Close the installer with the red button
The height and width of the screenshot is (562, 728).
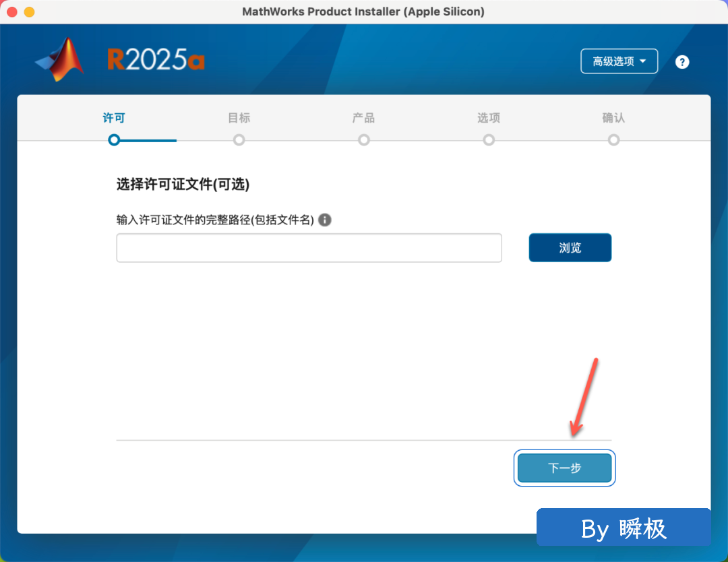12,12
